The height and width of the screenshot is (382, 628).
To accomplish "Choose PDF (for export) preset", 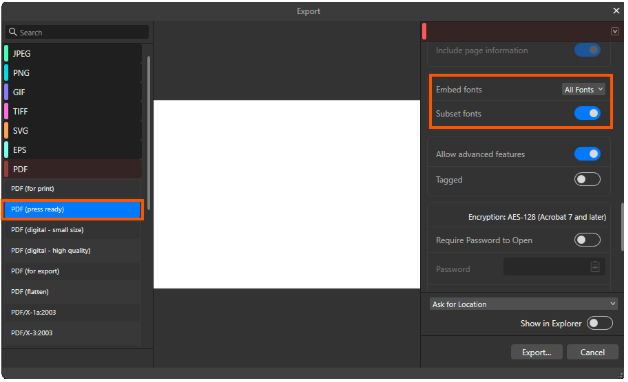I will 73,271.
